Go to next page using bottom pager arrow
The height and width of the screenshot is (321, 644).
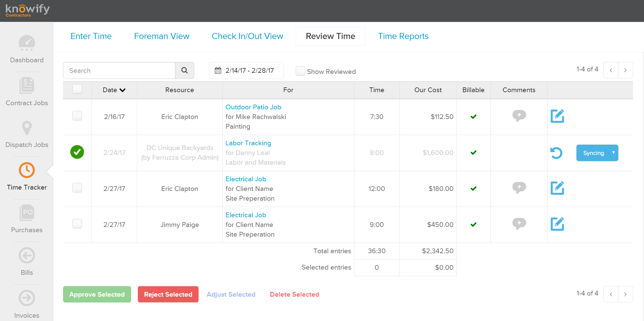tap(625, 294)
